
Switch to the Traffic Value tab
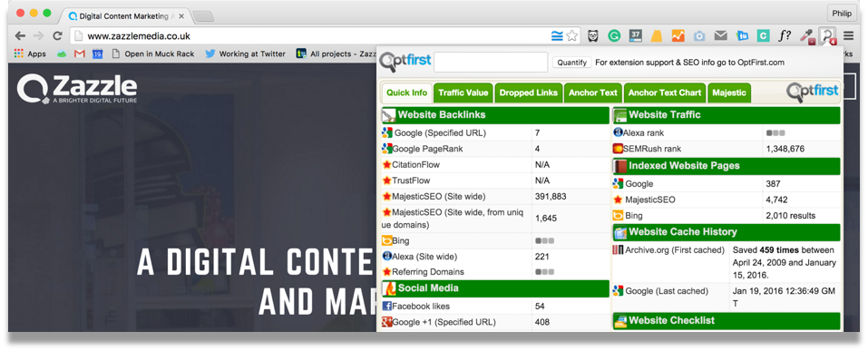pyautogui.click(x=463, y=93)
